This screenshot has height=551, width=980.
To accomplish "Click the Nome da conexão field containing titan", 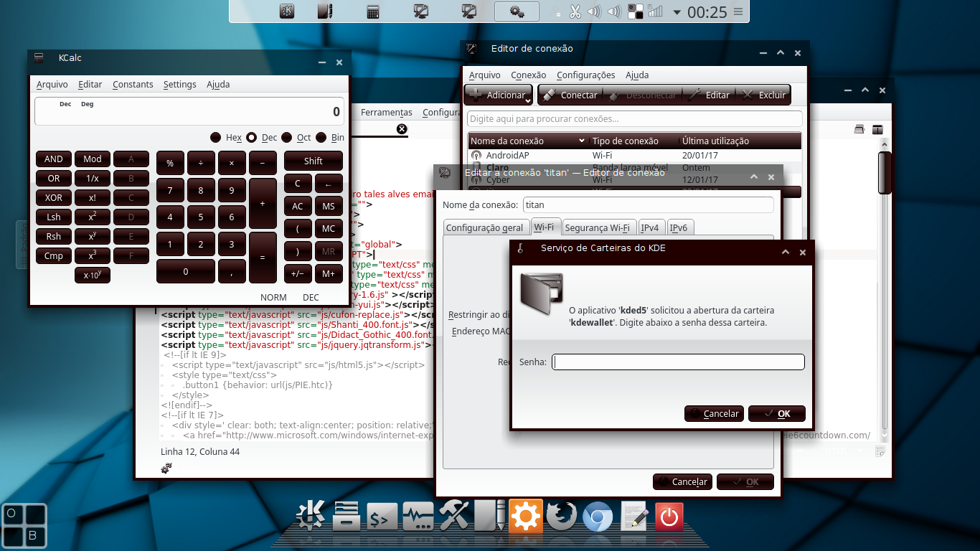I will pyautogui.click(x=649, y=204).
